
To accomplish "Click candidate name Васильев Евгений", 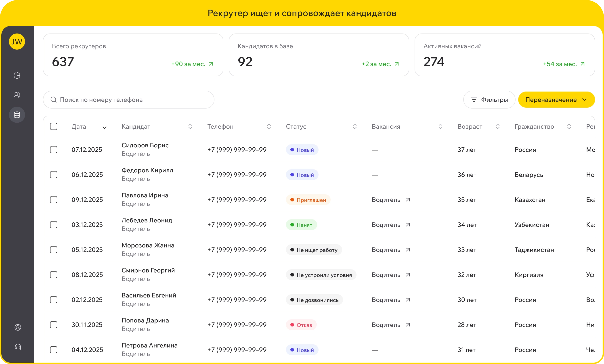I will click(149, 295).
